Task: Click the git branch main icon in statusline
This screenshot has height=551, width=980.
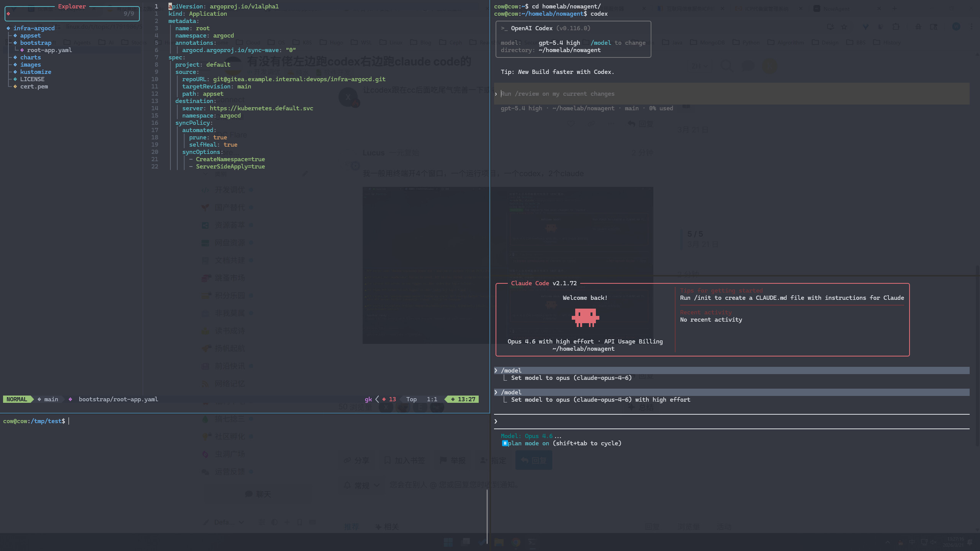Action: pyautogui.click(x=39, y=399)
